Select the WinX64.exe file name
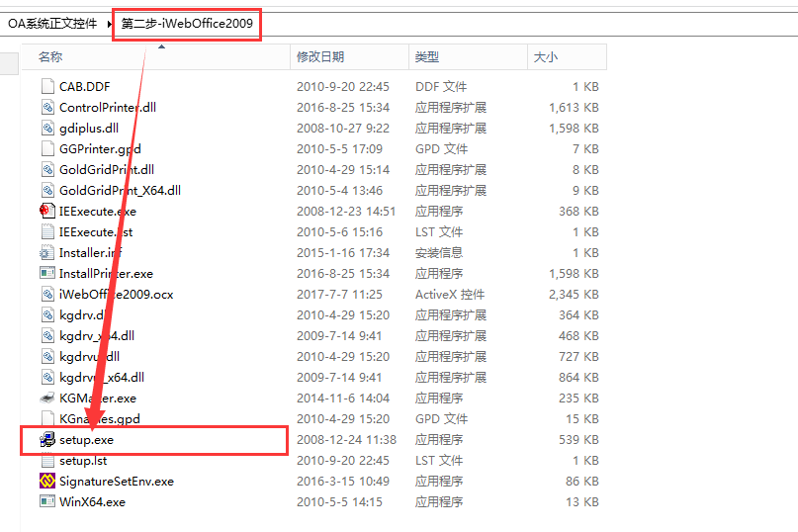The width and height of the screenshot is (798, 532). tap(92, 502)
